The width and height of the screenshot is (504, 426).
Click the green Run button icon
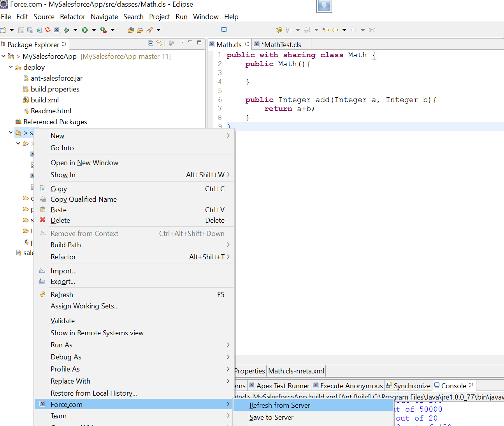click(85, 30)
